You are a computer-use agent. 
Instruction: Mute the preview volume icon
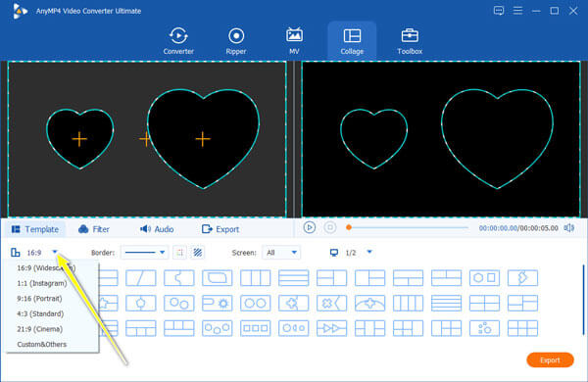pos(569,228)
